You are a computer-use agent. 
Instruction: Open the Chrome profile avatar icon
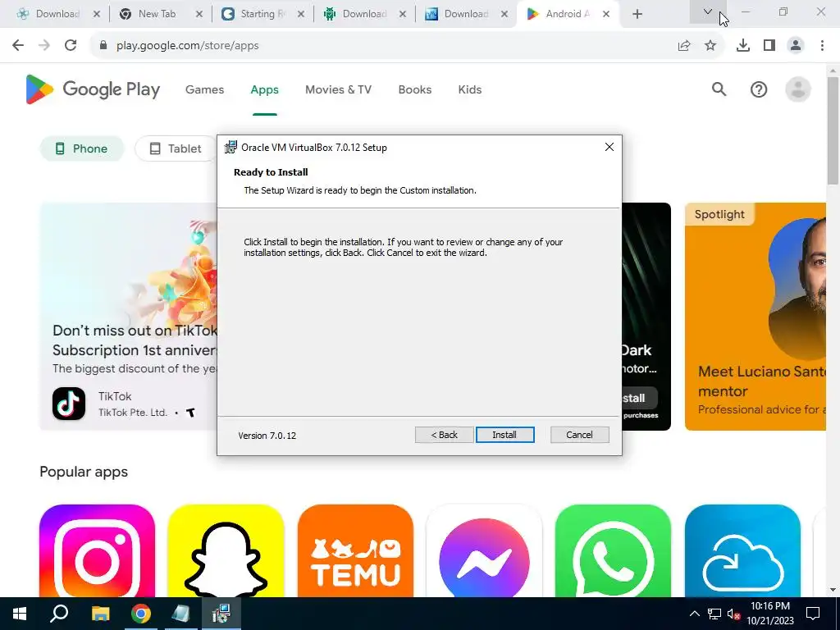click(x=796, y=46)
